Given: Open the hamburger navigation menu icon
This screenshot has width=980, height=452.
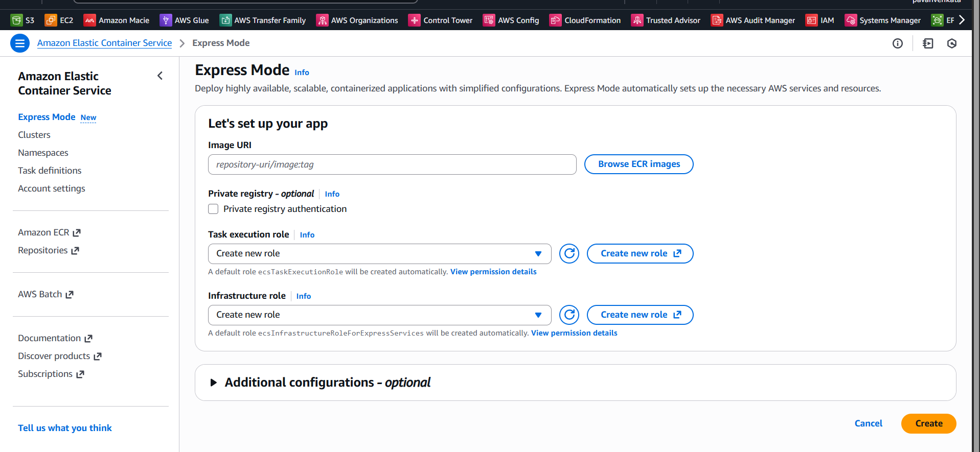Looking at the screenshot, I should tap(20, 43).
